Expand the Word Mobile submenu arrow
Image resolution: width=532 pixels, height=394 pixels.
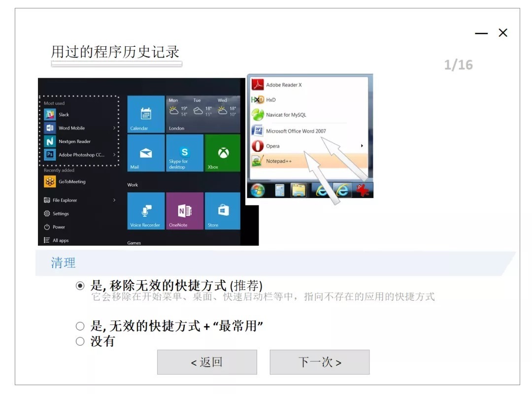point(114,128)
